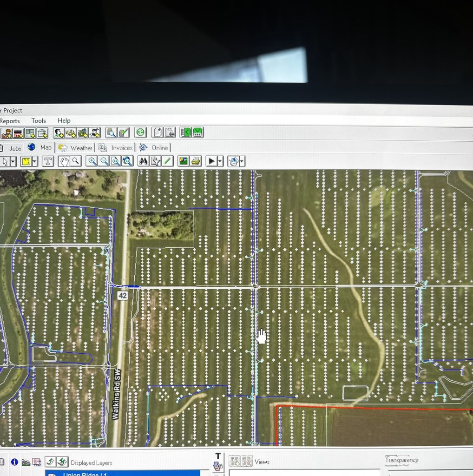The width and height of the screenshot is (473, 476).
Task: Open the arrow tool's dropdown menu
Action: [13, 161]
